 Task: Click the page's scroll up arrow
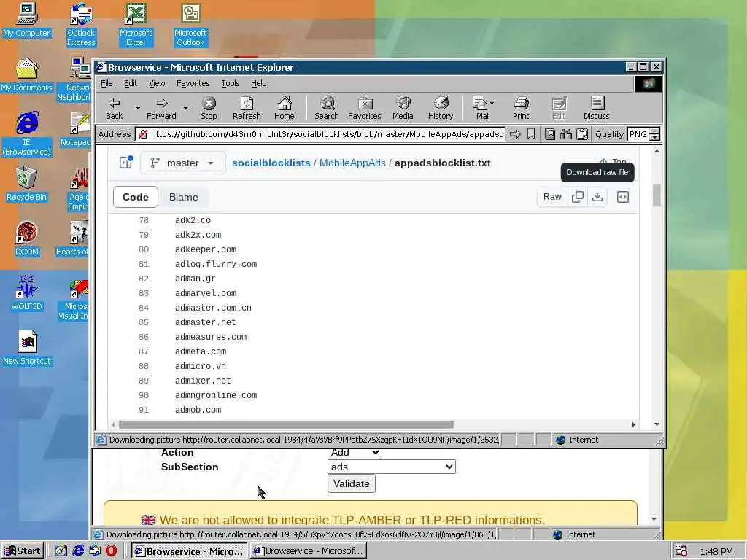(x=657, y=151)
